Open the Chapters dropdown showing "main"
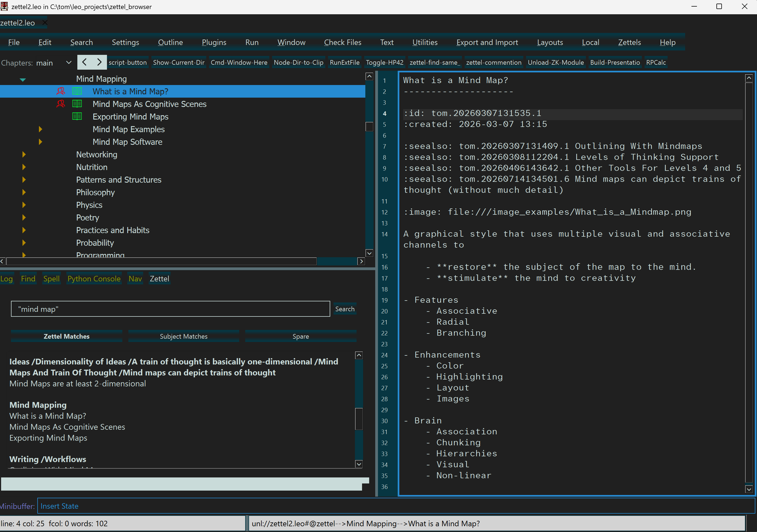This screenshot has height=532, width=757. [x=54, y=63]
